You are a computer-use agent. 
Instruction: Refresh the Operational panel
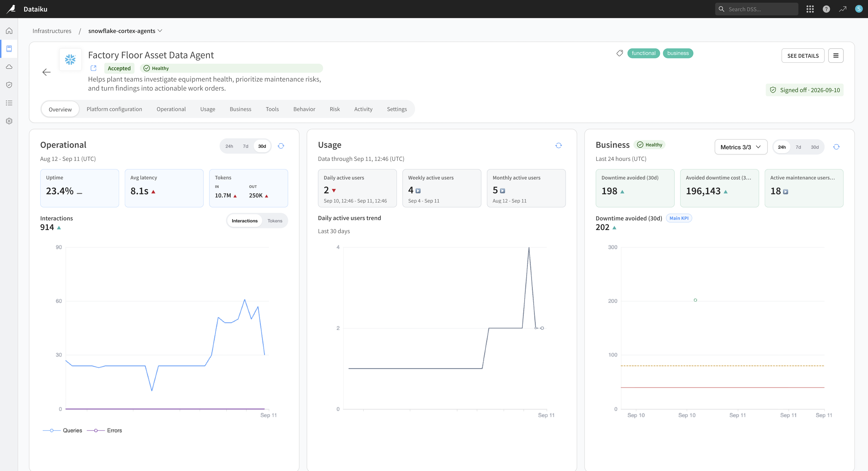tap(281, 146)
